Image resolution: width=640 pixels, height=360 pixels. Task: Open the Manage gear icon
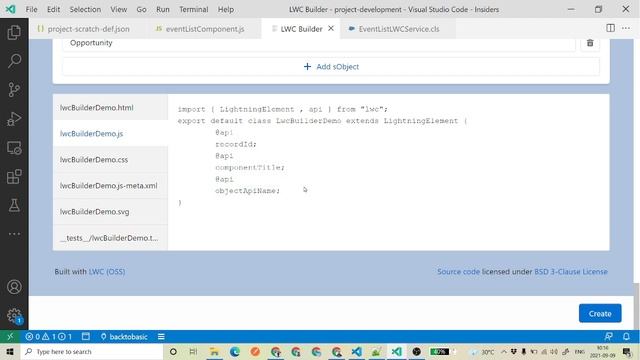pyautogui.click(x=14, y=315)
